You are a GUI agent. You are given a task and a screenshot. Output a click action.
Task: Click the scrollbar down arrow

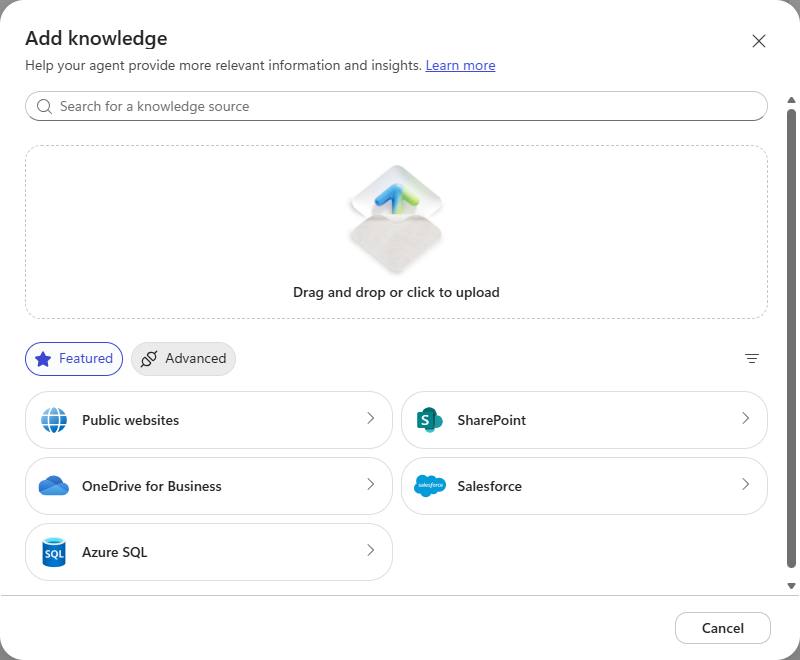click(x=791, y=586)
